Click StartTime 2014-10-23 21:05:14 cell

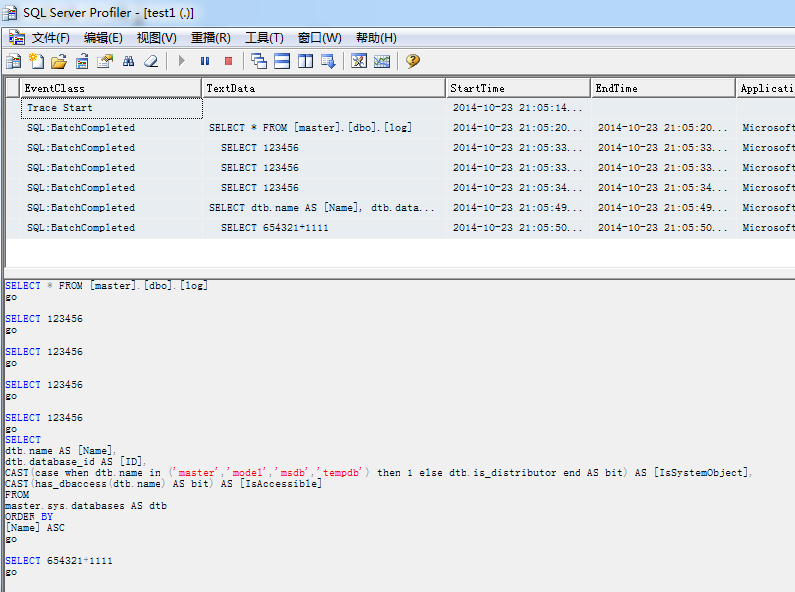(x=518, y=108)
